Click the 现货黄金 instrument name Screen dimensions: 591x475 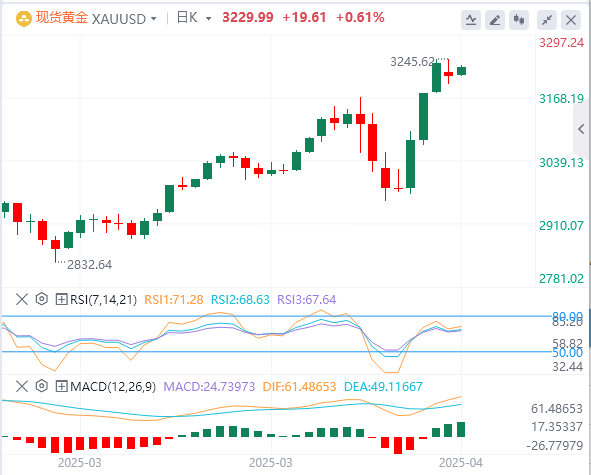[62, 18]
